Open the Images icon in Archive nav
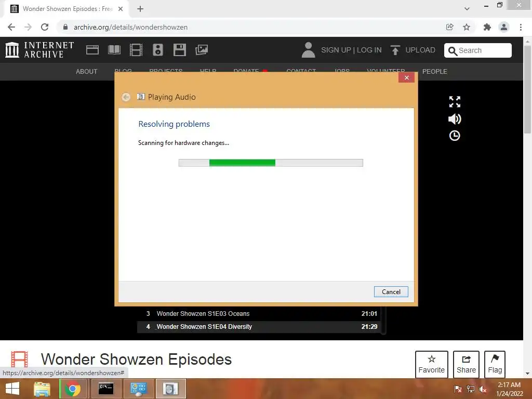 [202, 50]
